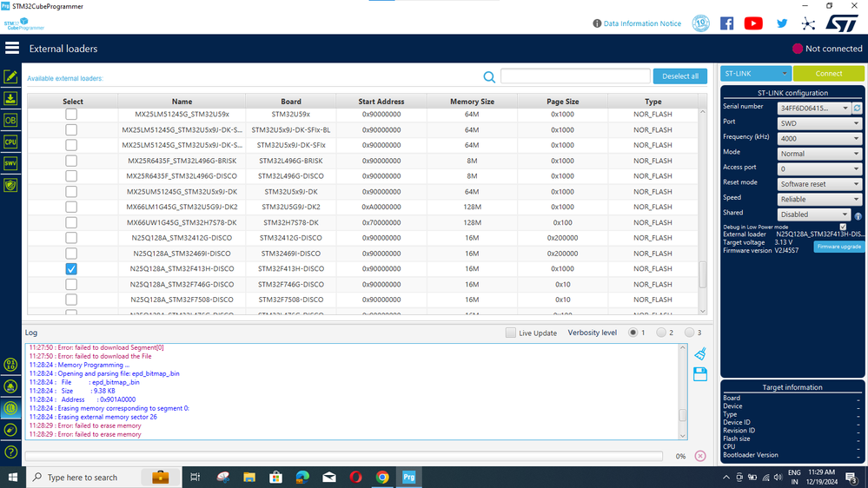Open ST-LINK interface dropdown
868x488 pixels.
coord(756,74)
